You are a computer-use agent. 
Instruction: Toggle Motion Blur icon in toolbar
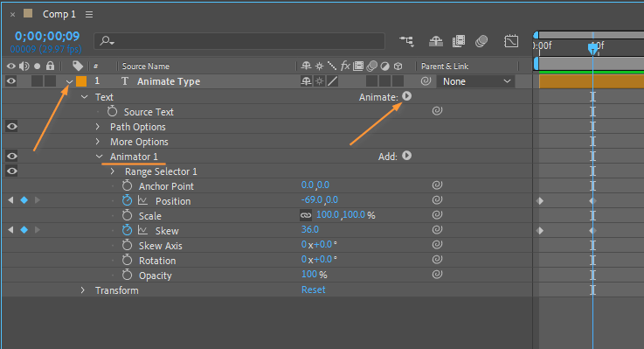point(481,41)
